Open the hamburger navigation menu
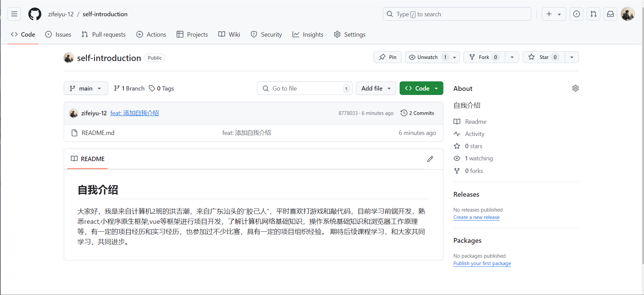This screenshot has width=644, height=295. (x=14, y=14)
